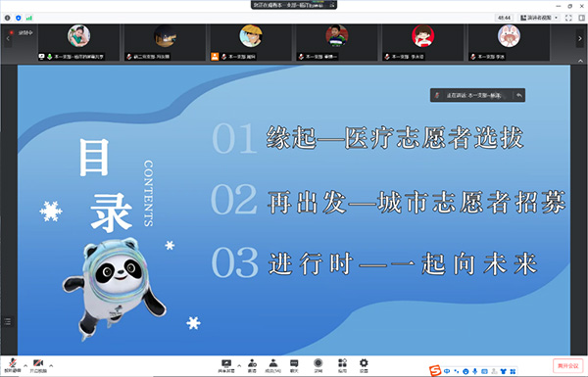Click the Sogou input method logo
The height and width of the screenshot is (377, 588).
click(435, 371)
